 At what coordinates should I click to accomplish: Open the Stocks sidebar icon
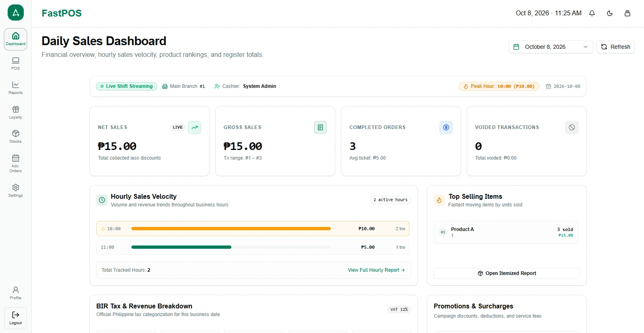point(16,133)
